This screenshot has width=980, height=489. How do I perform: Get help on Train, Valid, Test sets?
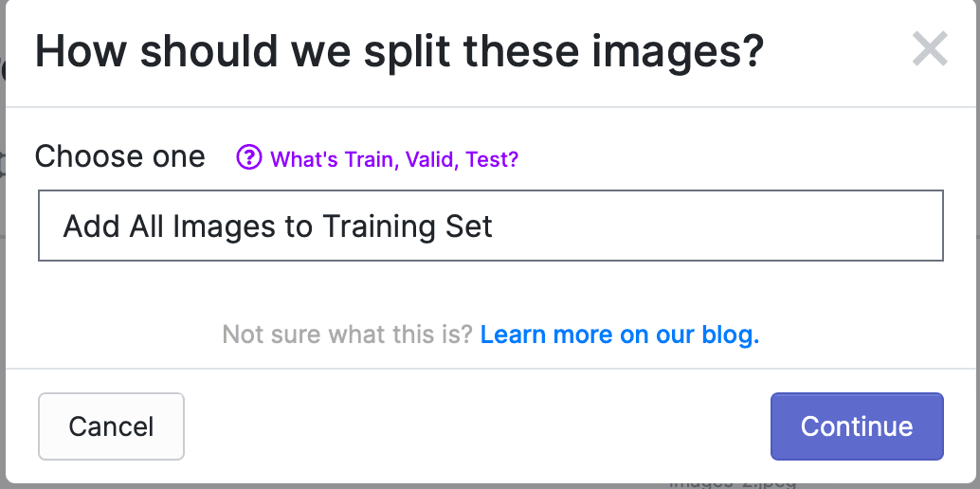393,159
